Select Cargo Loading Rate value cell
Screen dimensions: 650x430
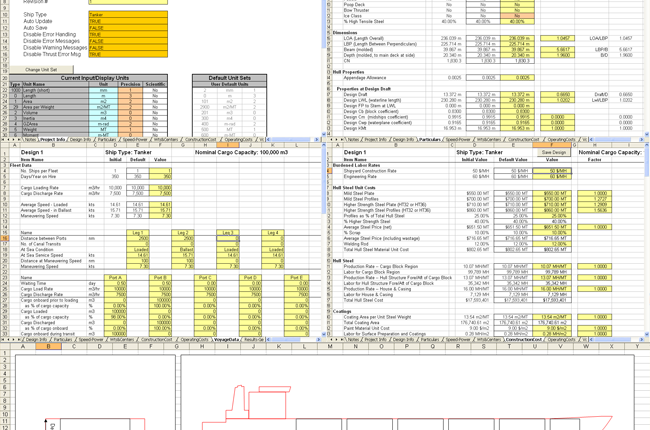(x=160, y=188)
